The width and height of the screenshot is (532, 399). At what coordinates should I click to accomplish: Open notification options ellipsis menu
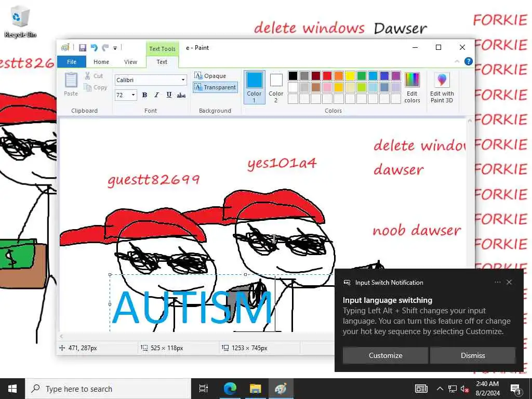pyautogui.click(x=497, y=282)
